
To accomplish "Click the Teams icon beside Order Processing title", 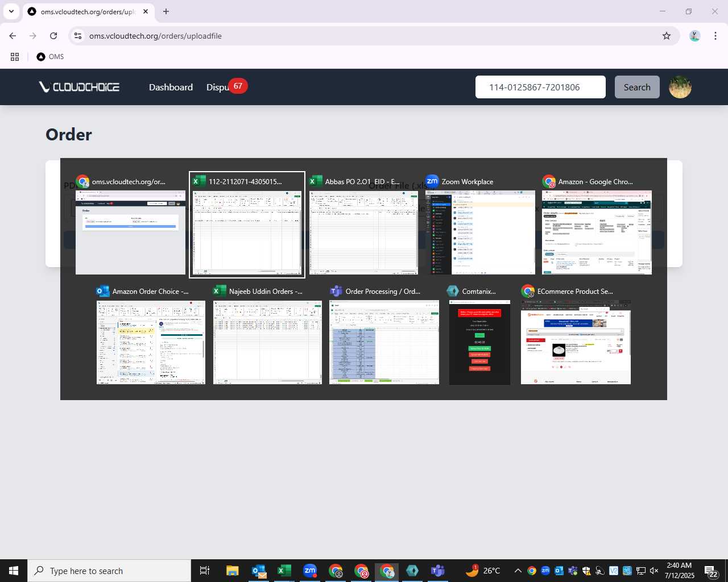I will 336,291.
